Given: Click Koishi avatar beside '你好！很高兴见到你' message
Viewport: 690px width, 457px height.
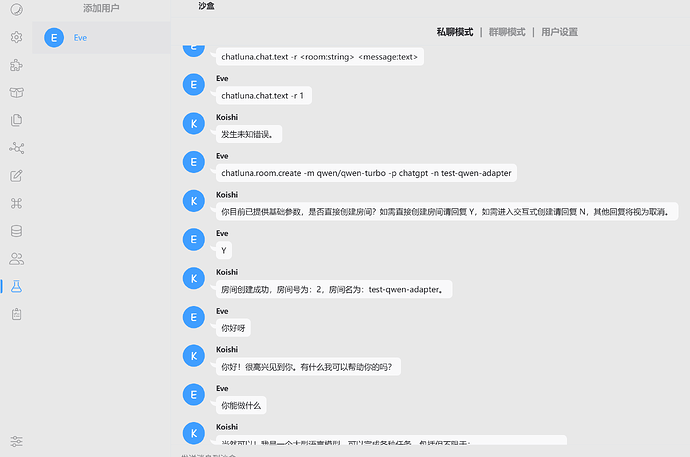Looking at the screenshot, I should [194, 356].
